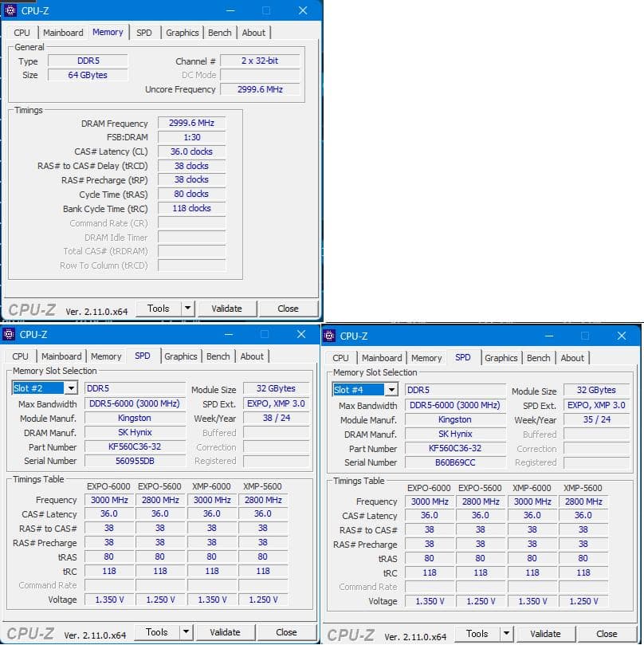Select the DRAM Frequency value 2999.6 MHz
The image size is (644, 645).
click(x=190, y=123)
